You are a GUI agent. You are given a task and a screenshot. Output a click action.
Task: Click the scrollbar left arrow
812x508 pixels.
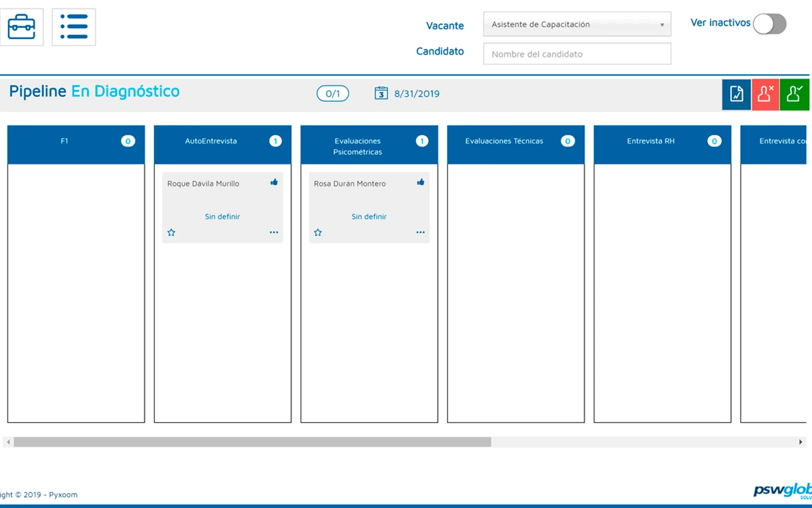[8, 442]
